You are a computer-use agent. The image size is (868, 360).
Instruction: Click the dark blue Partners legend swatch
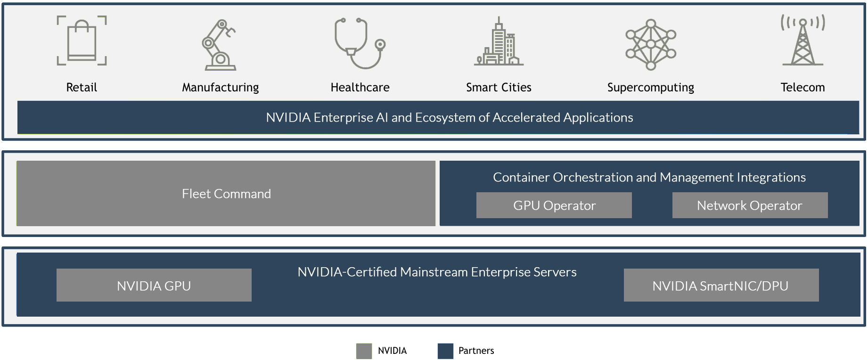coord(445,351)
